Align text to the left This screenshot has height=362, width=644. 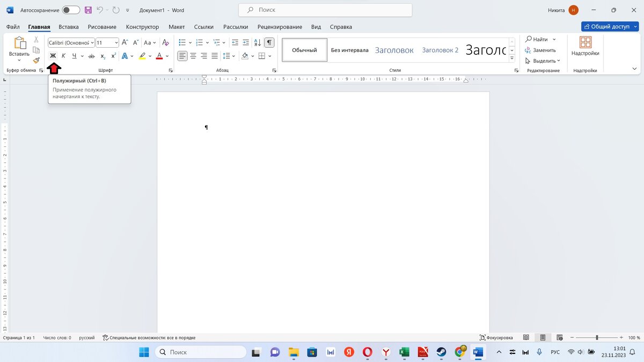click(182, 56)
